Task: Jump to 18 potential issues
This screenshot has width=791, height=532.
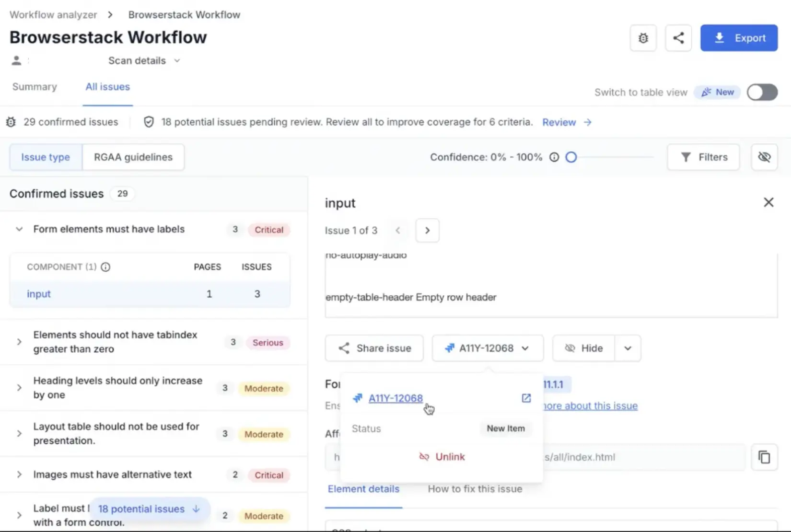Action: pyautogui.click(x=149, y=509)
